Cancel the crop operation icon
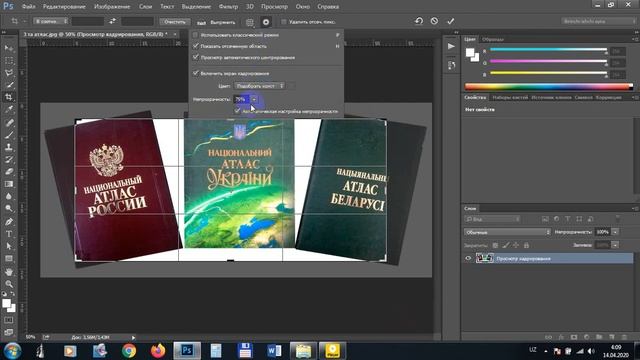 [434, 21]
